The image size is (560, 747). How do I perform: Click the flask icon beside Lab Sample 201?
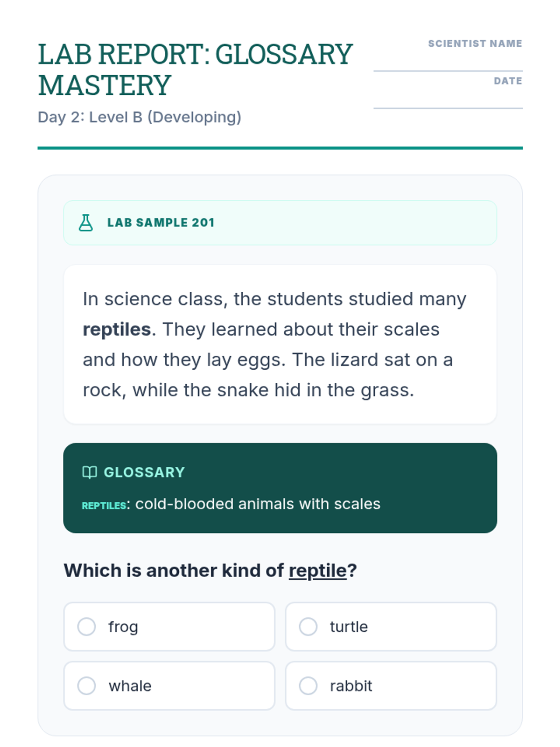tap(86, 223)
